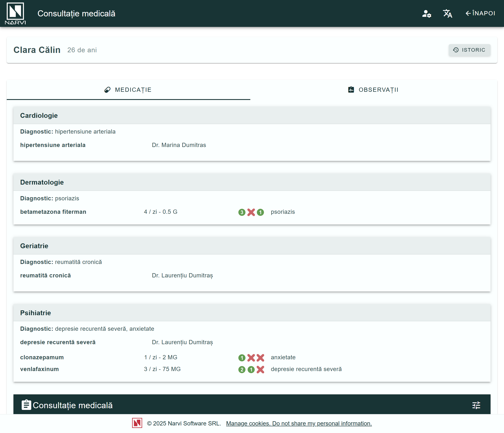Click clipboard icon beside Consultație medicală
Viewport: 504px width, 433px height.
26,405
